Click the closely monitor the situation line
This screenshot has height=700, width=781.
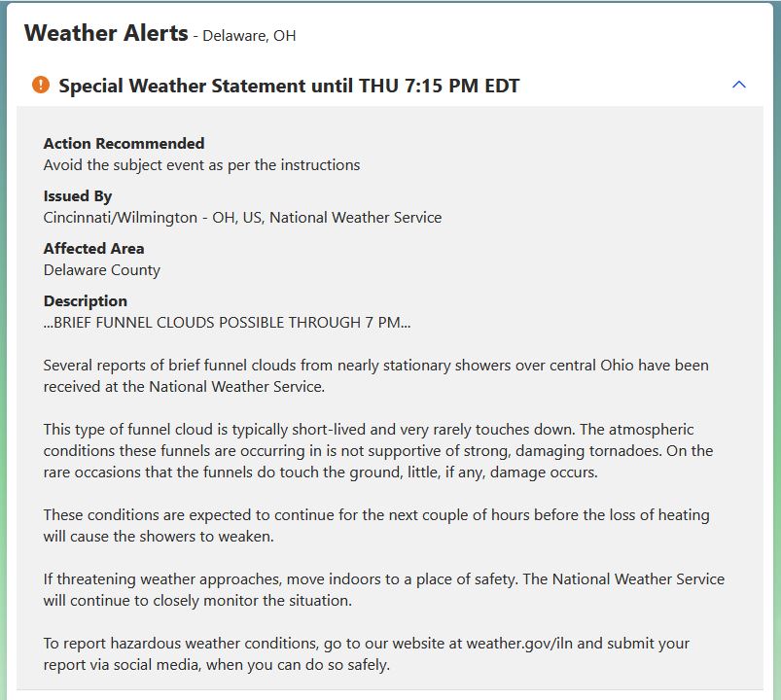point(197,601)
